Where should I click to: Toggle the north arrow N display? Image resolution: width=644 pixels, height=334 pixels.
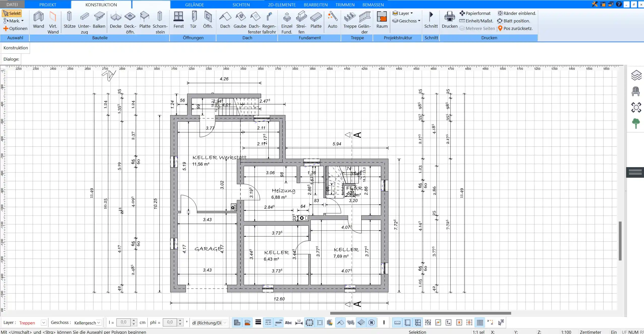click(372, 322)
